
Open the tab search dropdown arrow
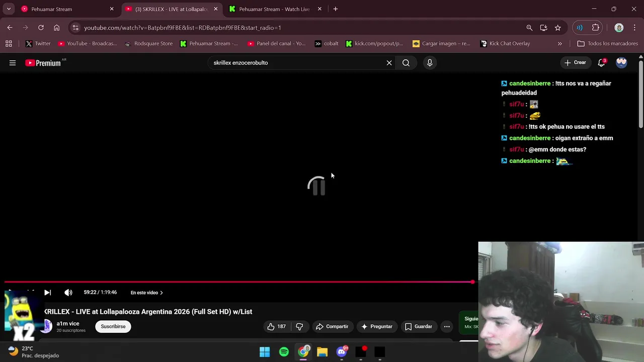[9, 9]
